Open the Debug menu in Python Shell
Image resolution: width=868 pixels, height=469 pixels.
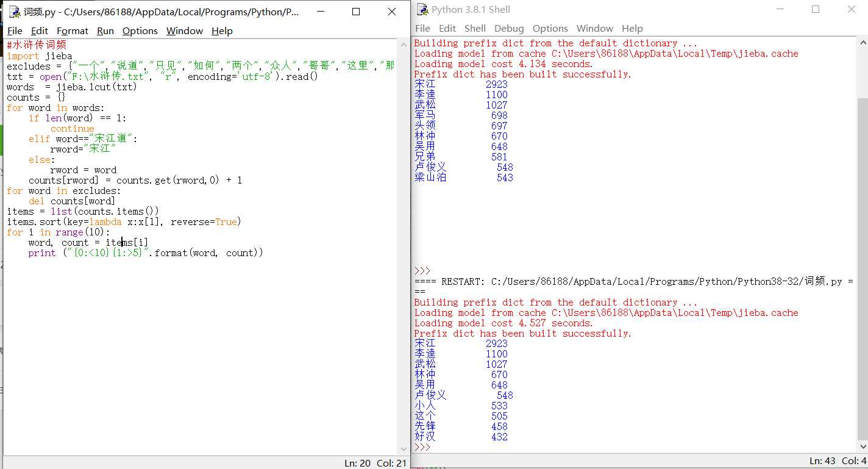pyautogui.click(x=509, y=28)
